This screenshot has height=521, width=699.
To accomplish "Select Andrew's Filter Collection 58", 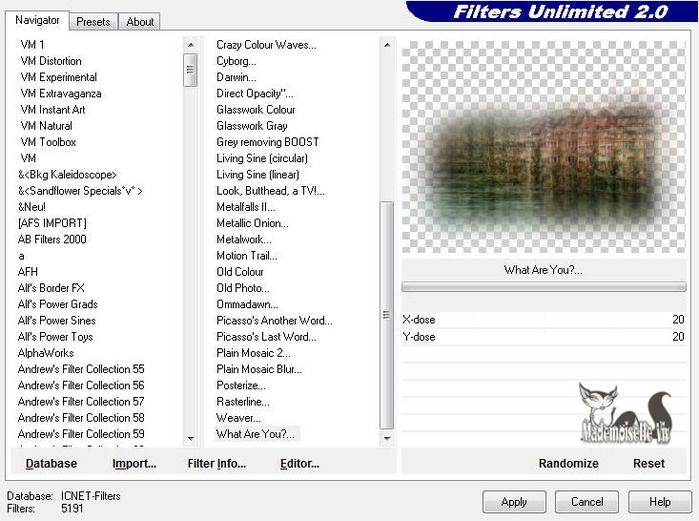I will point(81,418).
